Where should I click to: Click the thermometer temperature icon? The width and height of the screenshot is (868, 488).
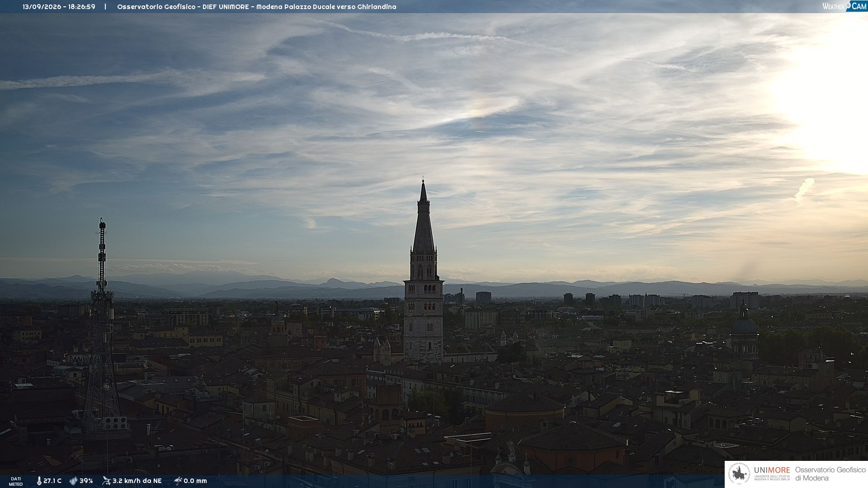pos(39,481)
